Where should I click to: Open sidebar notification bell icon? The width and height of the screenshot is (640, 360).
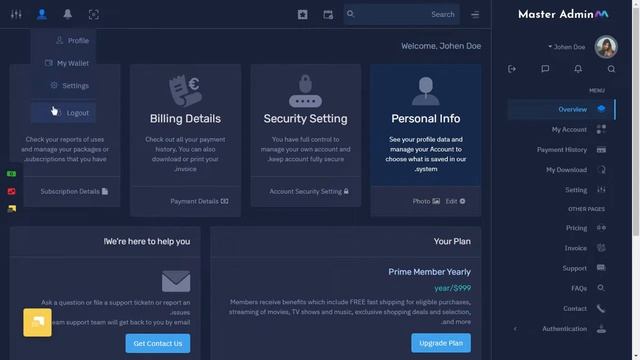pos(578,69)
